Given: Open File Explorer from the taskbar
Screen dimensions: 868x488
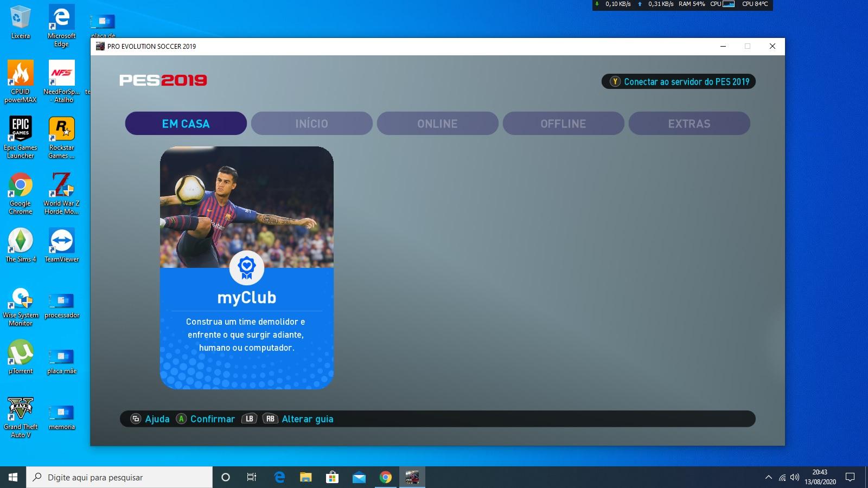Looking at the screenshot, I should 306,477.
